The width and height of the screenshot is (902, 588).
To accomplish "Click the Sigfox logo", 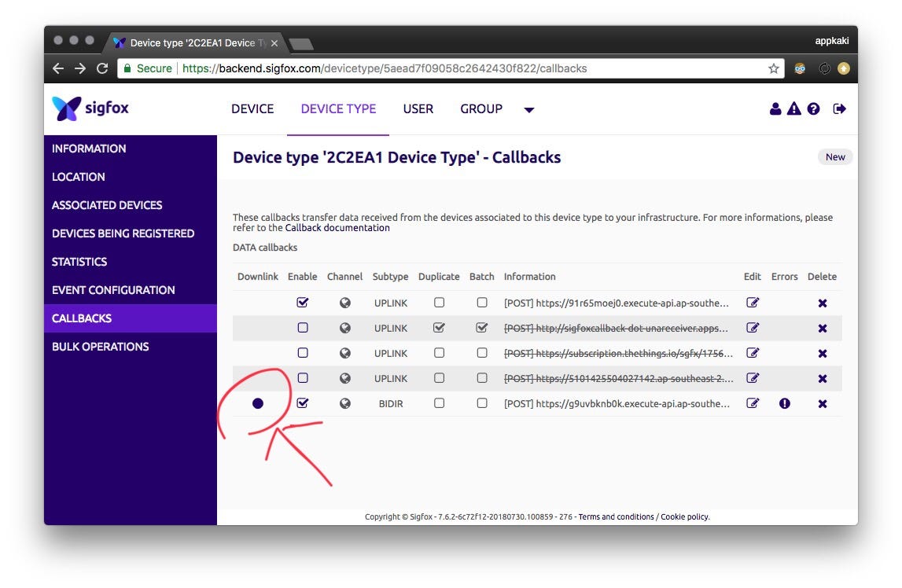I will pyautogui.click(x=90, y=108).
